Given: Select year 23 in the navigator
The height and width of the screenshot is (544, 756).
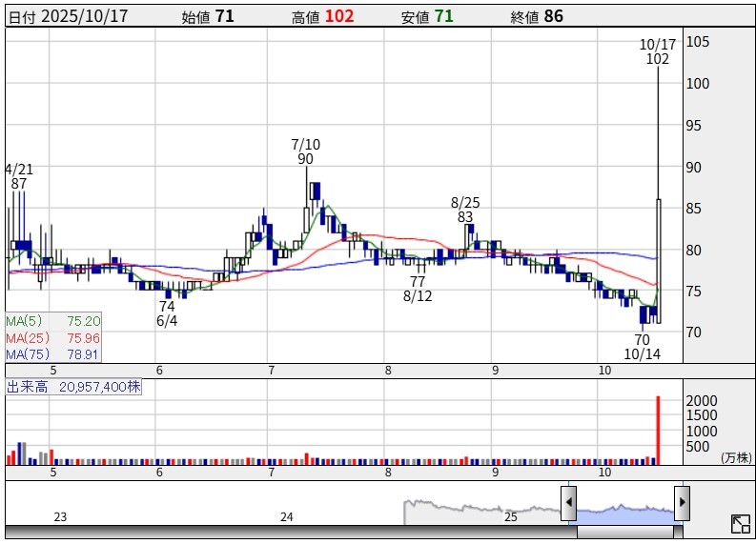Looking at the screenshot, I should 60,517.
